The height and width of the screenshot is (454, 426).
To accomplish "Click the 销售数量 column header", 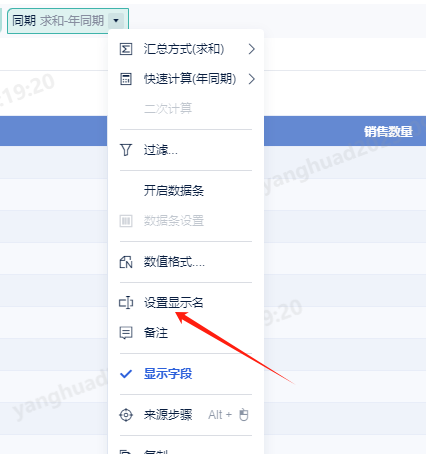I will [x=388, y=132].
